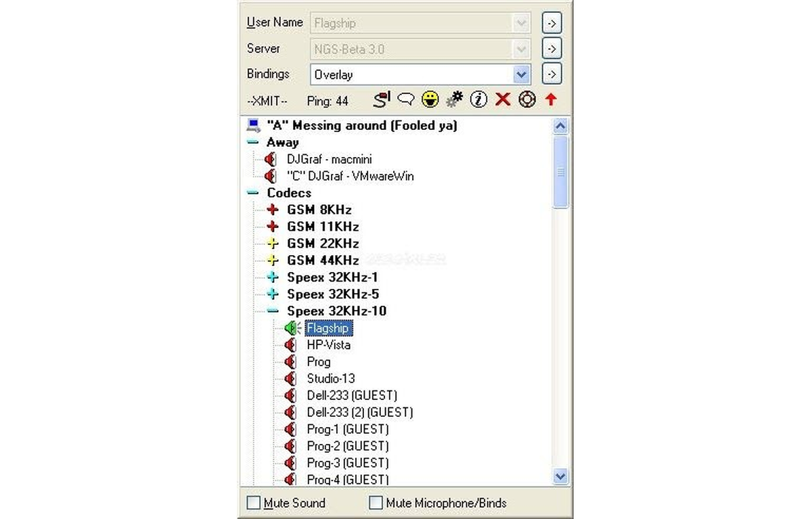812x519 pixels.
Task: Select the Studio-13 user in the tree
Action: 330,378
